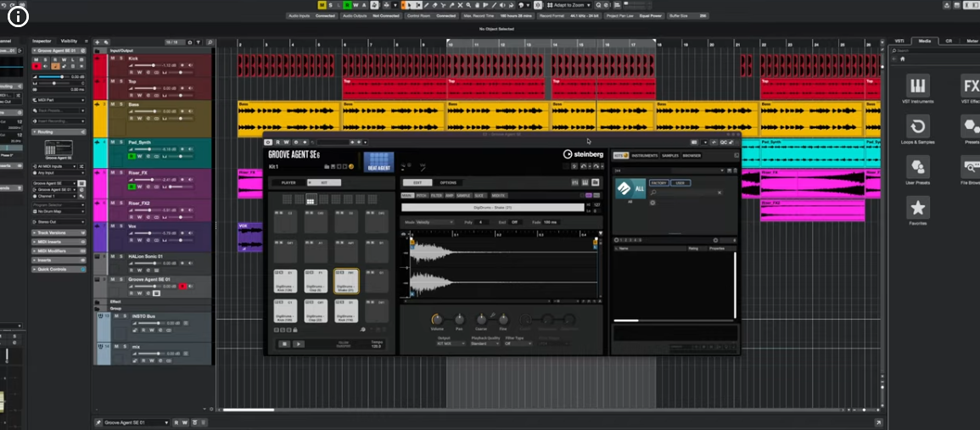The image size is (980, 430).
Task: Mute the Kick track
Action: point(111,58)
